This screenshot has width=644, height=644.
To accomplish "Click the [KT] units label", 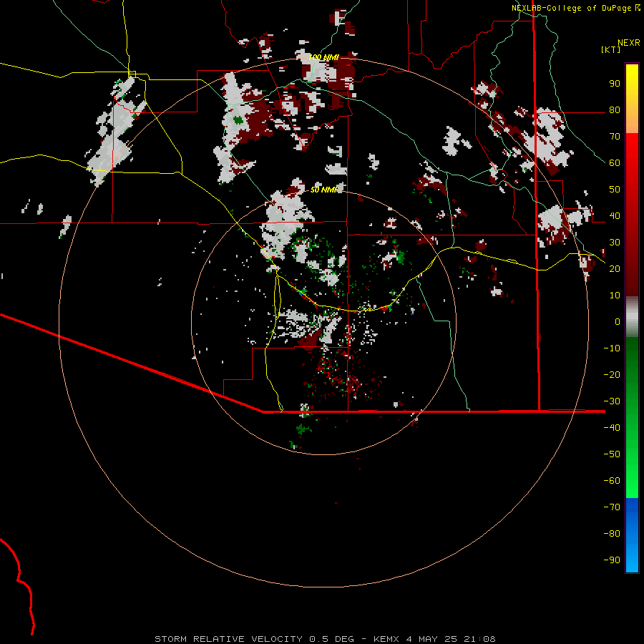I will 610,49.
